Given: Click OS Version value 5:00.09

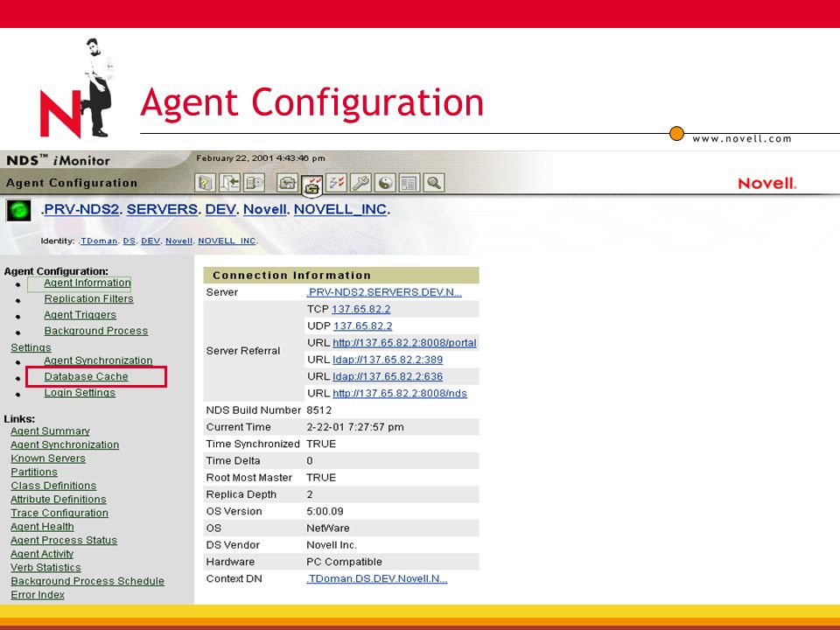Looking at the screenshot, I should point(325,512).
